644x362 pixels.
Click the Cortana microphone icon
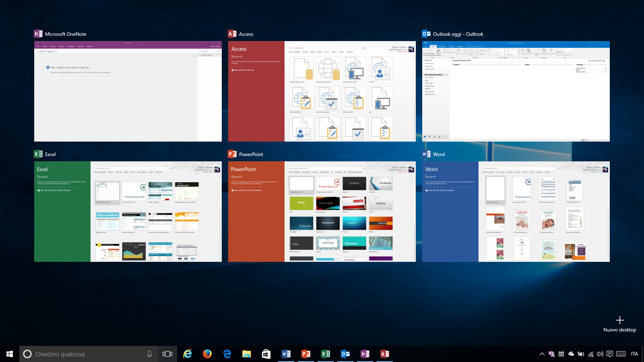[149, 354]
